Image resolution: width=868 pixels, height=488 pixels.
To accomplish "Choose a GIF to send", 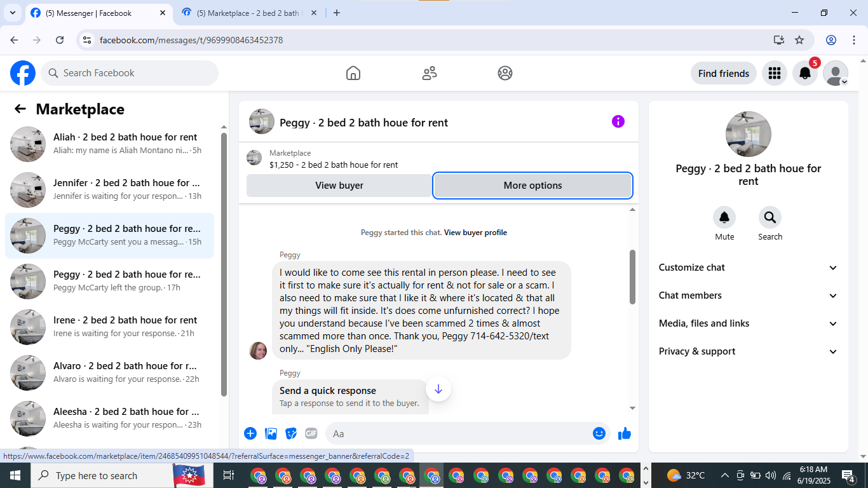I will tap(311, 433).
